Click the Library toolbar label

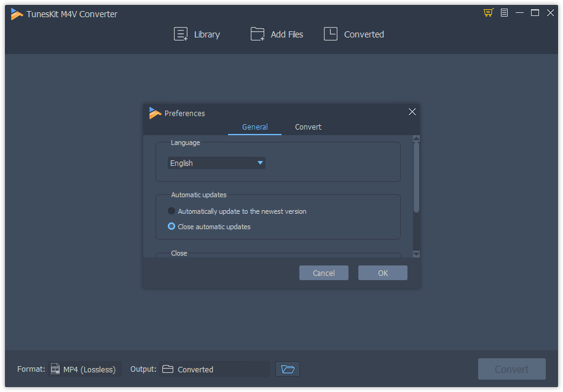pyautogui.click(x=207, y=34)
